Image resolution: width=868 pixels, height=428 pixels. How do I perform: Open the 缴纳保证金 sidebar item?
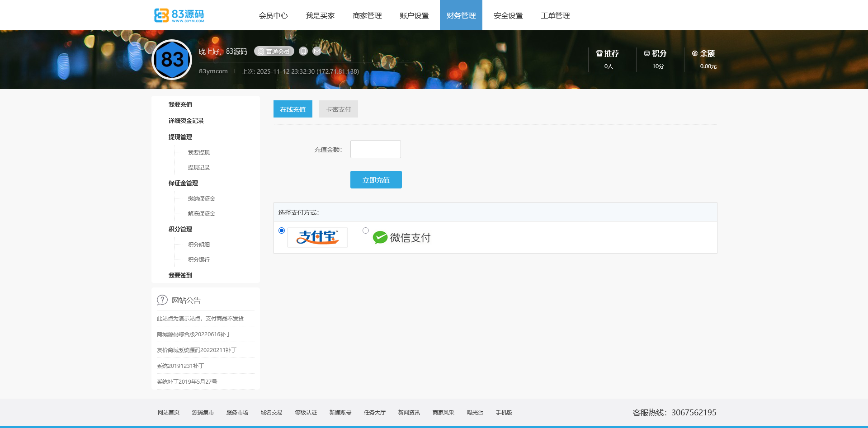[202, 199]
